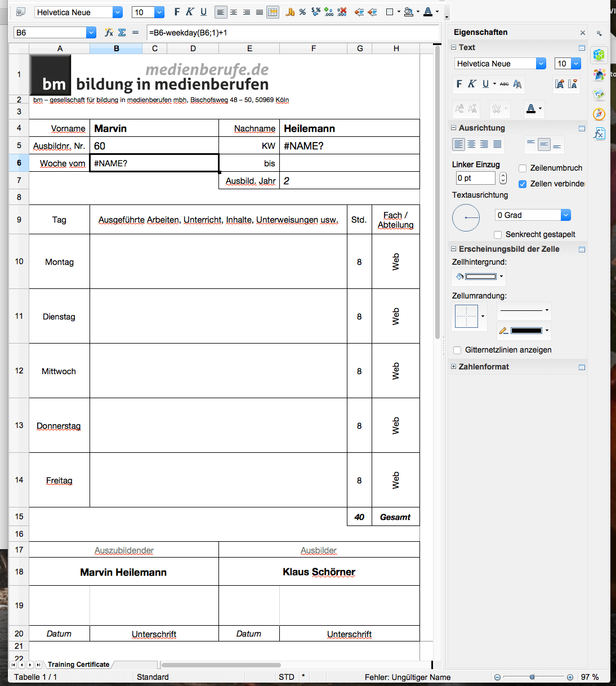Open the Function Wizard next to the Name Box

click(x=109, y=33)
